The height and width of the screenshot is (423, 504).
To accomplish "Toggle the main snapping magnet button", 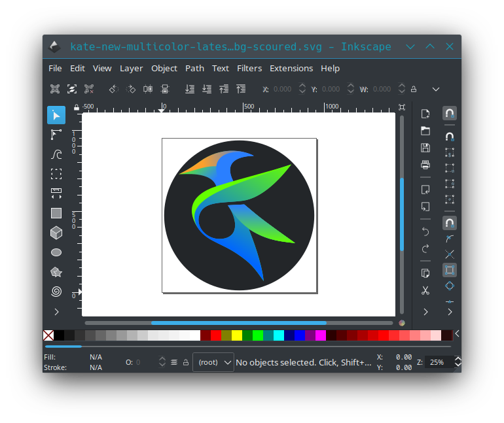I will point(450,114).
